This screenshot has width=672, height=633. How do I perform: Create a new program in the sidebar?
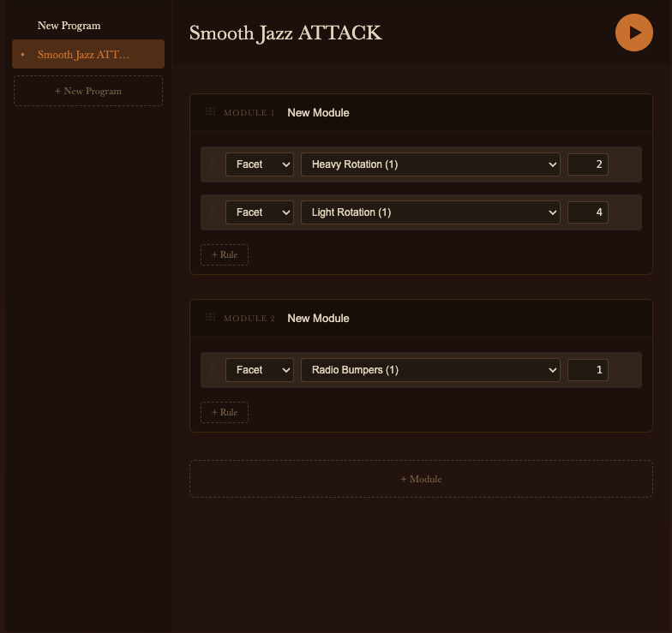pos(87,91)
